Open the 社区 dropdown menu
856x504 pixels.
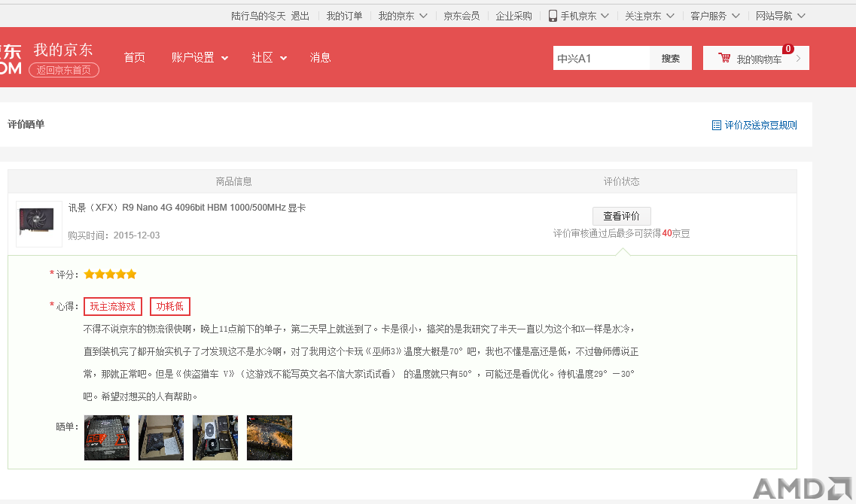coord(269,57)
